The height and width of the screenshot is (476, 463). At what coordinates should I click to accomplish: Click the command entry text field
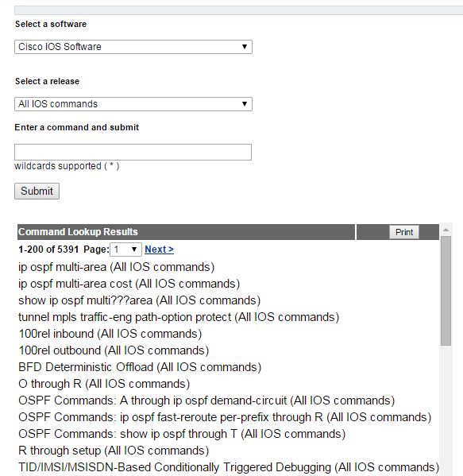tap(133, 152)
